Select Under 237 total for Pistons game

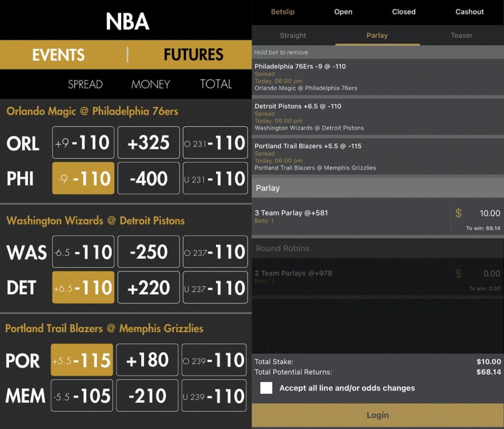215,287
